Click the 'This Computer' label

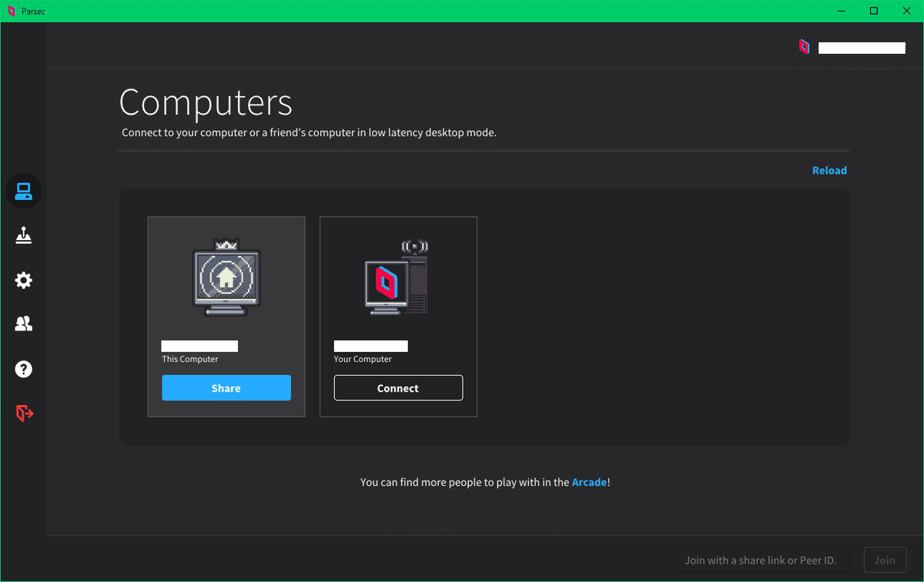(190, 359)
